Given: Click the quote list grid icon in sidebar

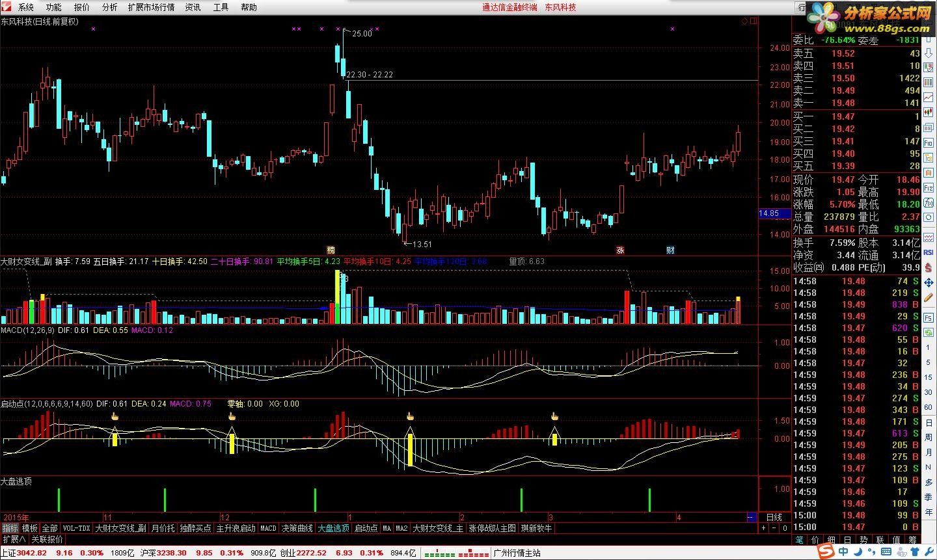Looking at the screenshot, I should coord(929,81).
